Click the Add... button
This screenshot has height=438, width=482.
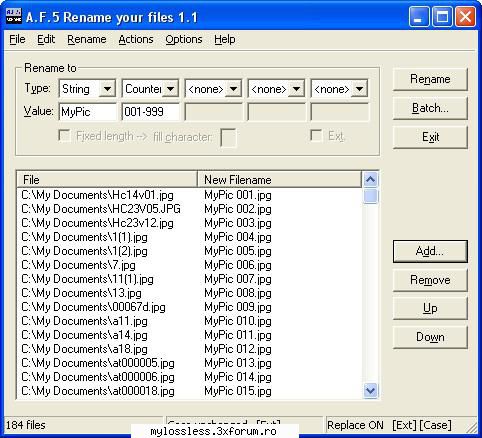pos(430,251)
